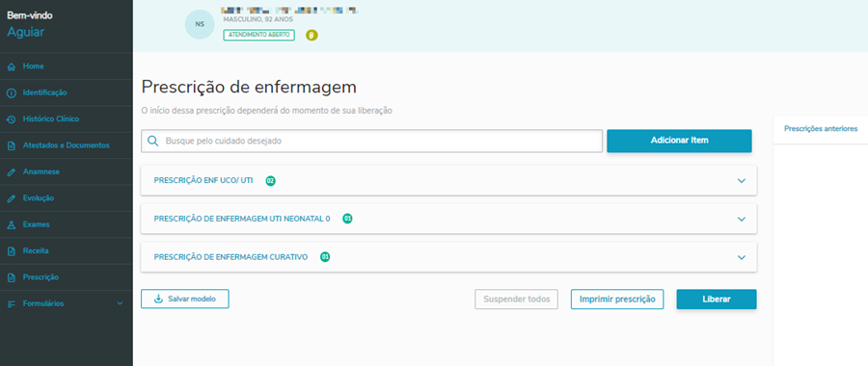Click the Receita document icon

point(11,251)
